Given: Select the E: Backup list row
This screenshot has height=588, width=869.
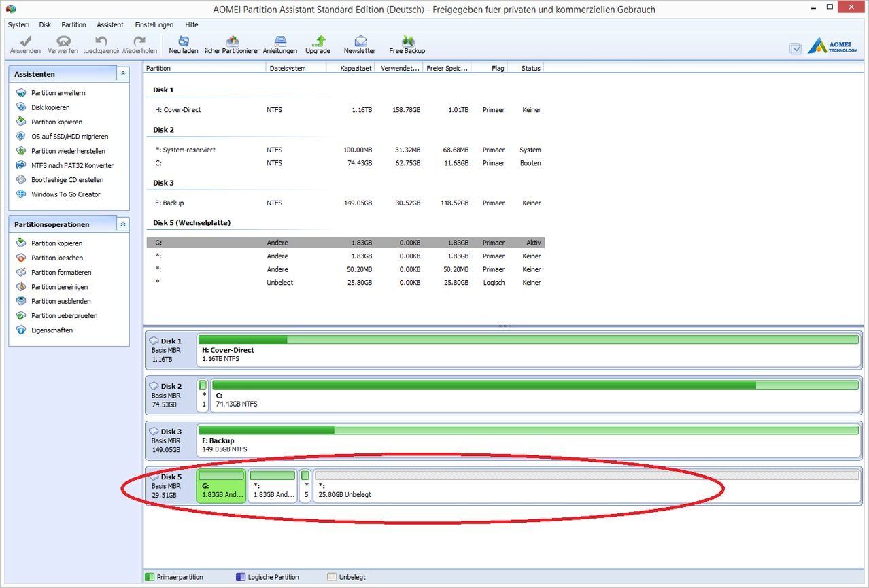Looking at the screenshot, I should coord(345,203).
